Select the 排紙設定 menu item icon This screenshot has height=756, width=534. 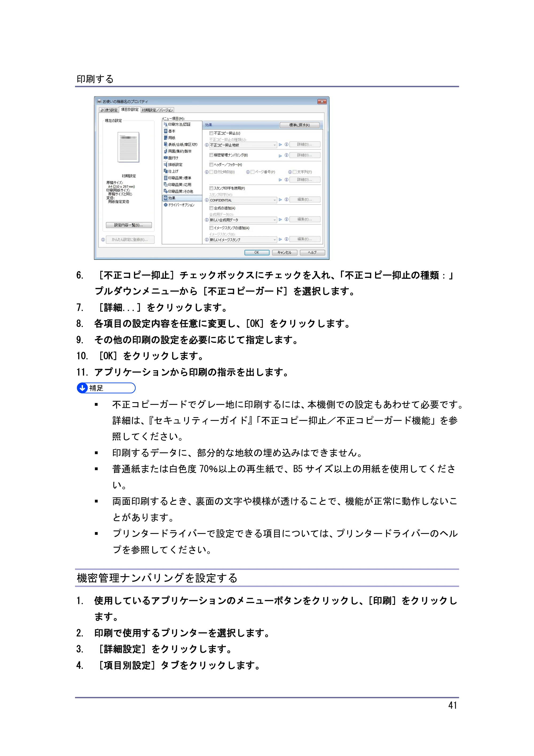click(x=166, y=164)
